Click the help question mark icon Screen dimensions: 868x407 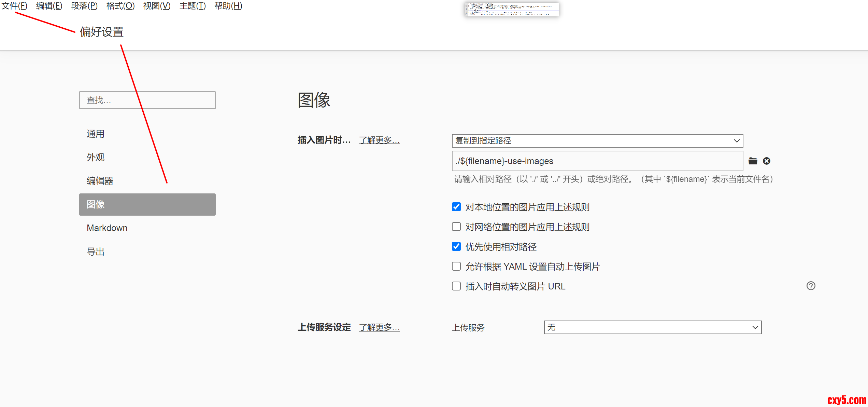tap(811, 286)
